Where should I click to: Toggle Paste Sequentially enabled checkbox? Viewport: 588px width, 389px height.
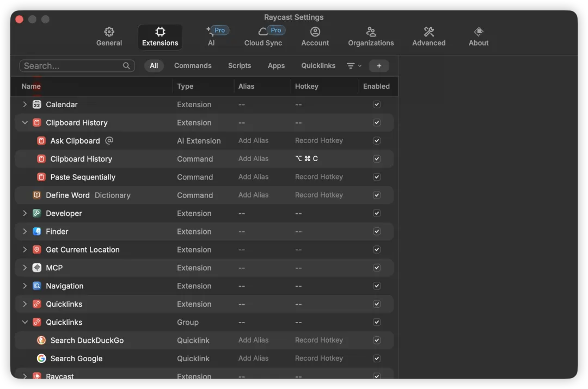click(377, 177)
